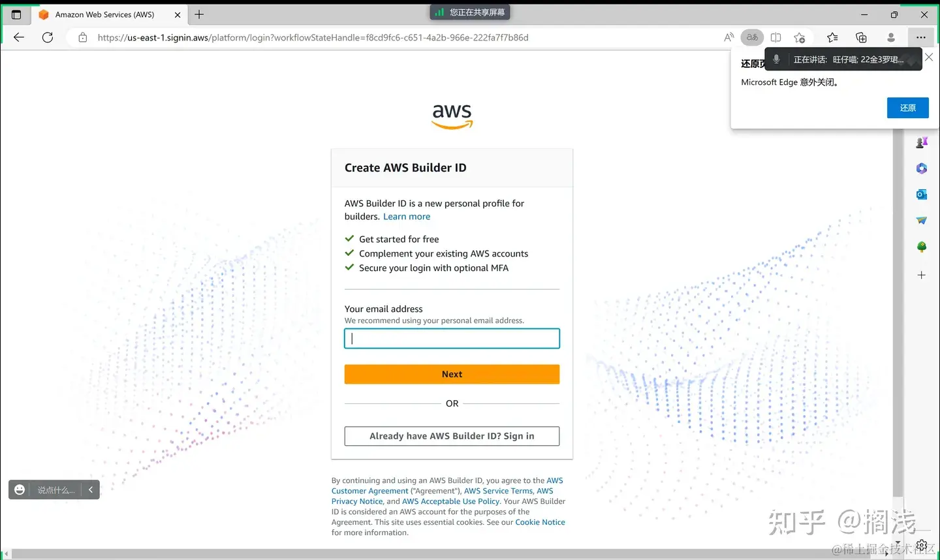Open the split screen icon next to the address bar
The height and width of the screenshot is (560, 940).
(x=775, y=37)
